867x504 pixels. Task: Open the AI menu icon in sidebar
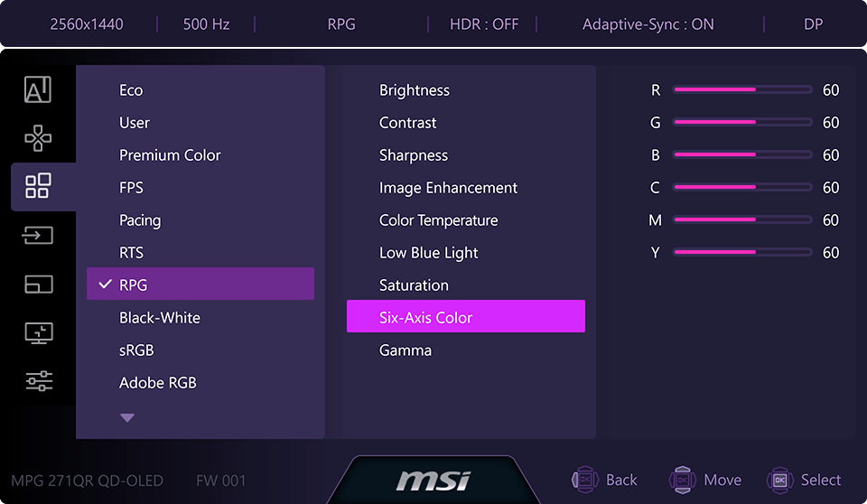click(x=38, y=89)
